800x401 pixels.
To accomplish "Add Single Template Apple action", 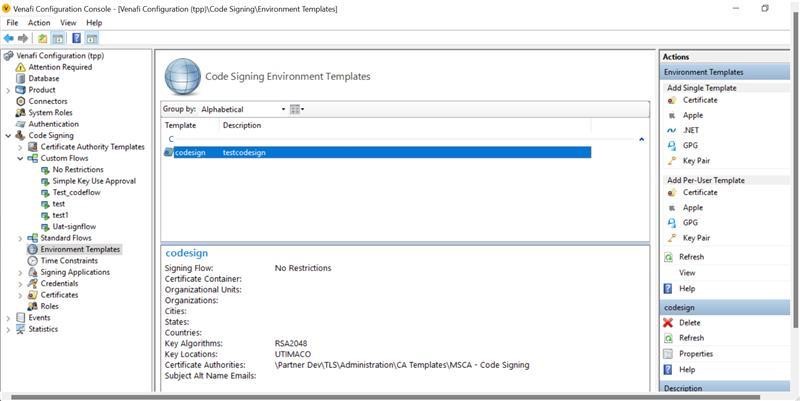I will click(693, 116).
